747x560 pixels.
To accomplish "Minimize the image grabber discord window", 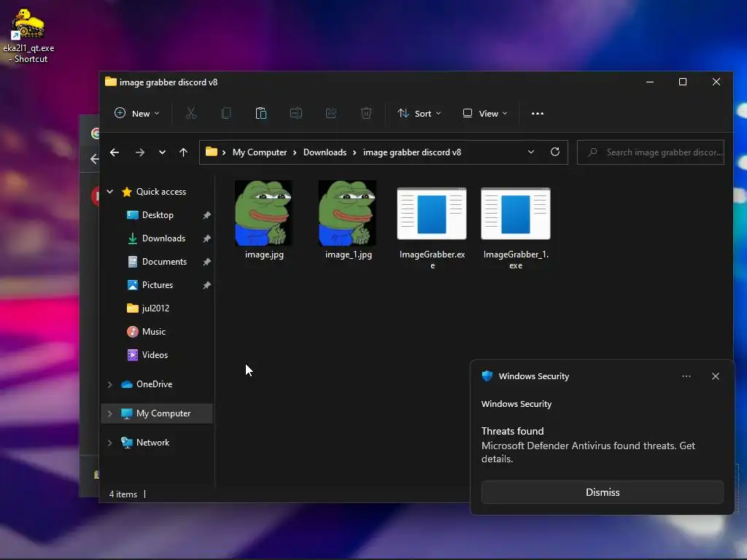I will coord(650,82).
